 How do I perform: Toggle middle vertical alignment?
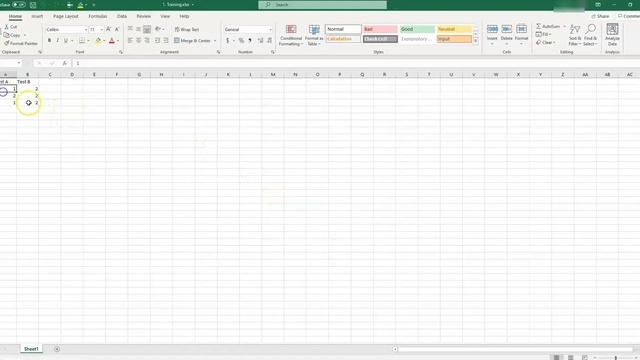coord(139,29)
